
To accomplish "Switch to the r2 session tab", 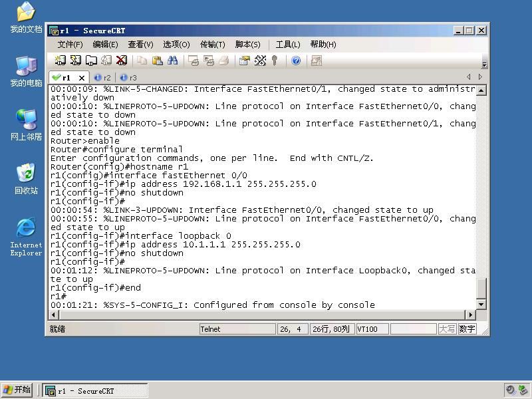I will click(103, 78).
